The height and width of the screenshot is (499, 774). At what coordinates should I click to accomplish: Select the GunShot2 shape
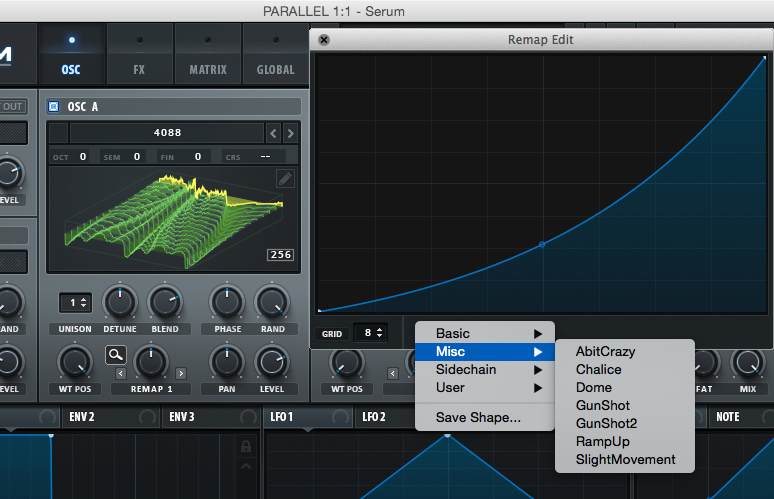tap(625, 424)
